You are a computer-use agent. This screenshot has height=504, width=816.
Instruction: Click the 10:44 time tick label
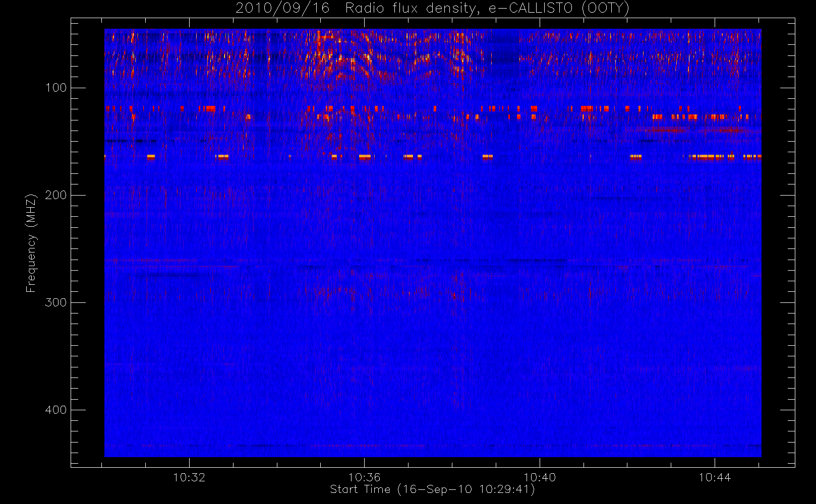click(715, 477)
